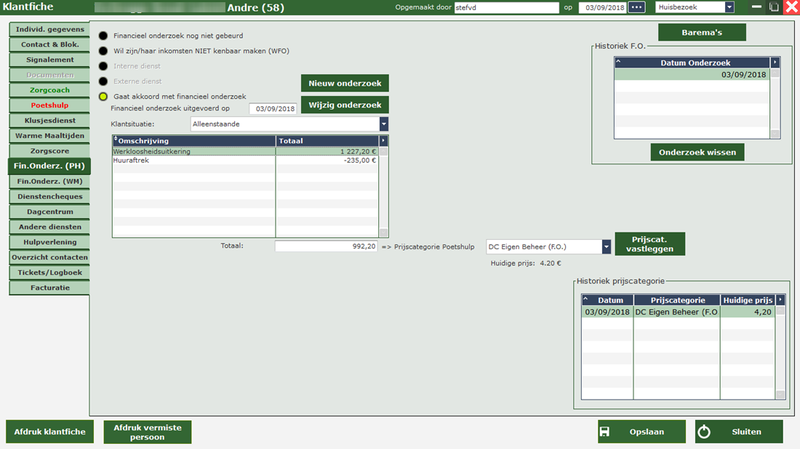
Task: Click column options arrow in Omschrijving table header
Action: (x=384, y=141)
